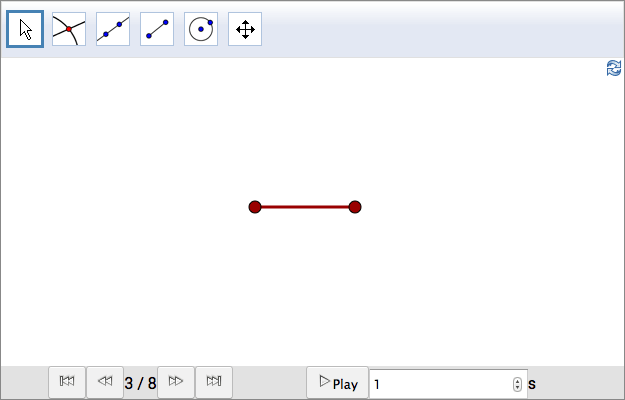Select the Move arrow pointer tool
The height and width of the screenshot is (400, 625).
point(25,29)
